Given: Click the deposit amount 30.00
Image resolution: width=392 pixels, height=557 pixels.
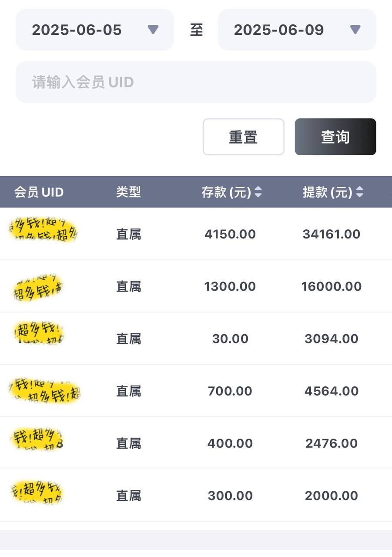Looking at the screenshot, I should click(x=230, y=339).
